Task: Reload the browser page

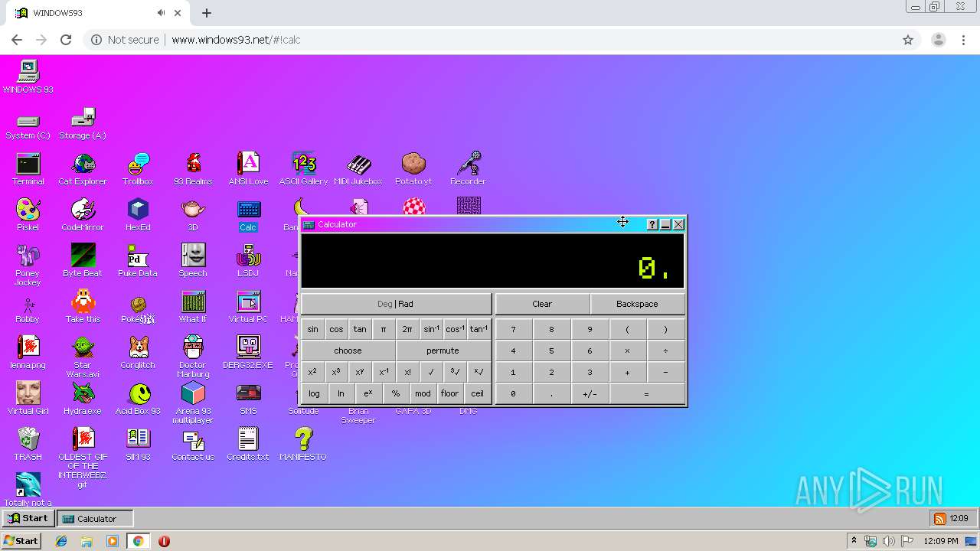Action: (x=66, y=40)
